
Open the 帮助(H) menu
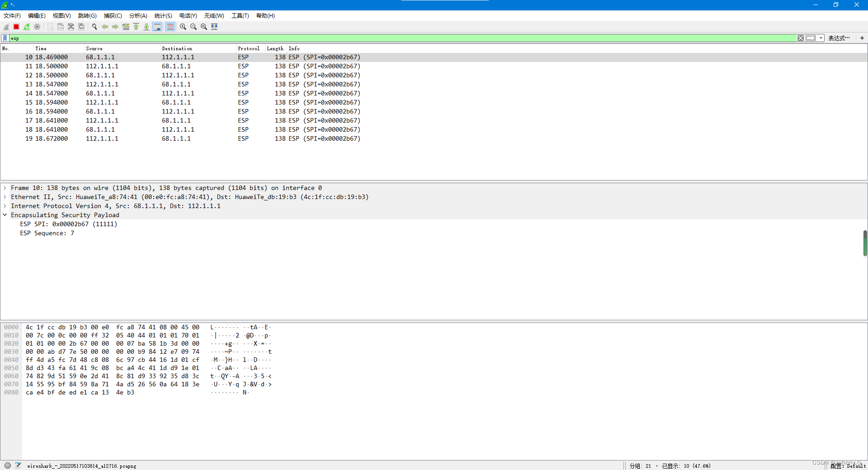(x=265, y=16)
